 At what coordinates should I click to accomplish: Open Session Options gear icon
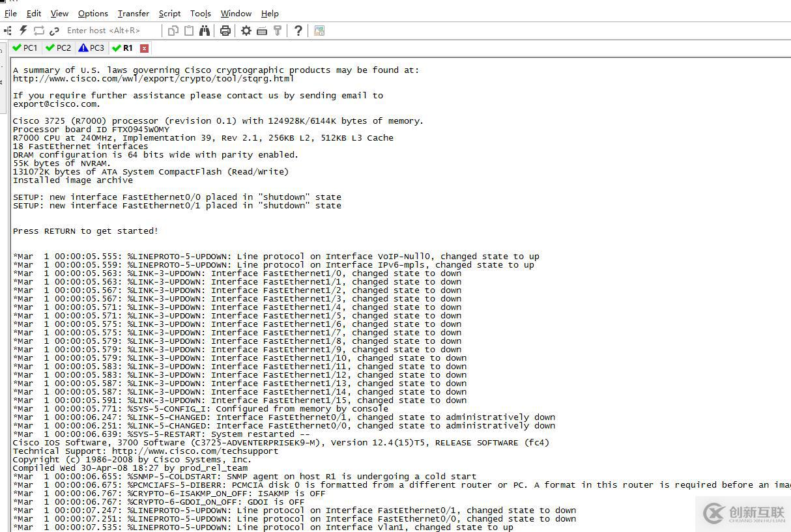click(246, 31)
